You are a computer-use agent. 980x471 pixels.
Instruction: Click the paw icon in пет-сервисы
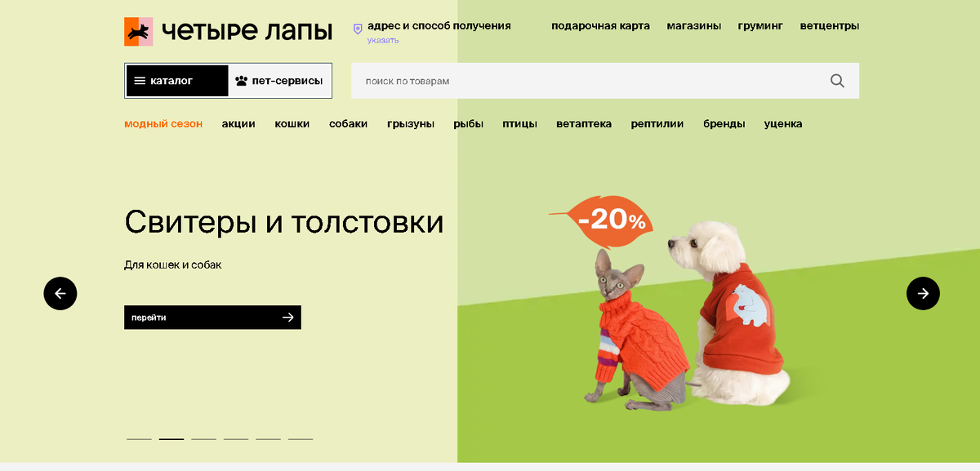241,81
